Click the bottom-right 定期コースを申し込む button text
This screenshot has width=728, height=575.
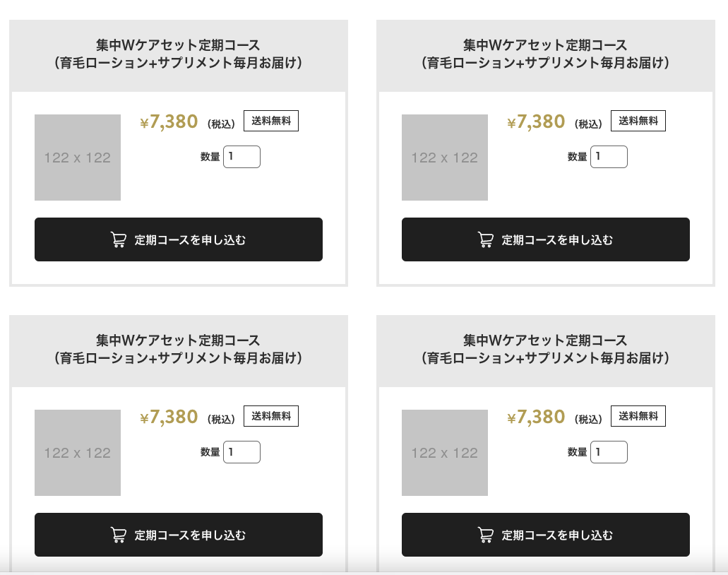pyautogui.click(x=557, y=535)
